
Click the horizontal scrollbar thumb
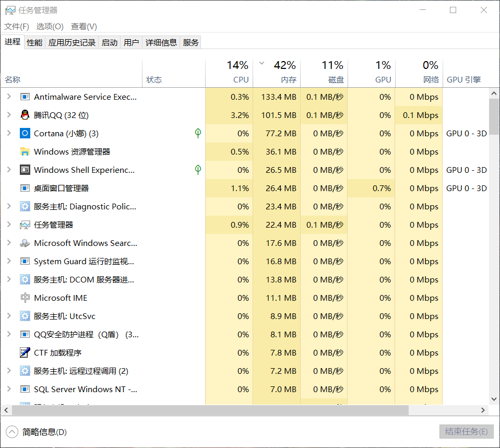(x=210, y=410)
